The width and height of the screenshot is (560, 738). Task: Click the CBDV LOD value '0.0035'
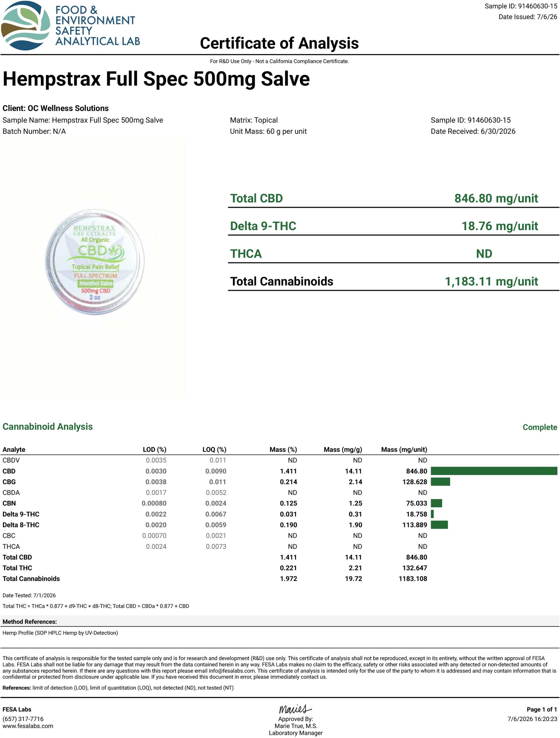point(156,460)
